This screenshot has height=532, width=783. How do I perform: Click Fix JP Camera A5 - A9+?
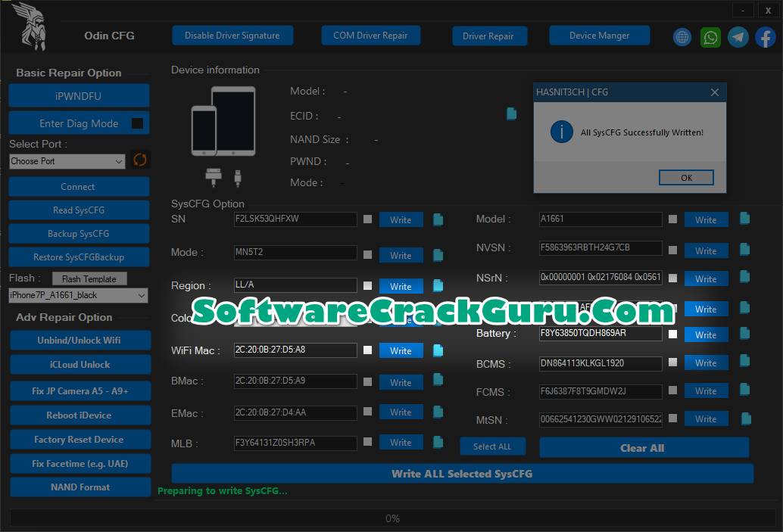[x=80, y=390]
